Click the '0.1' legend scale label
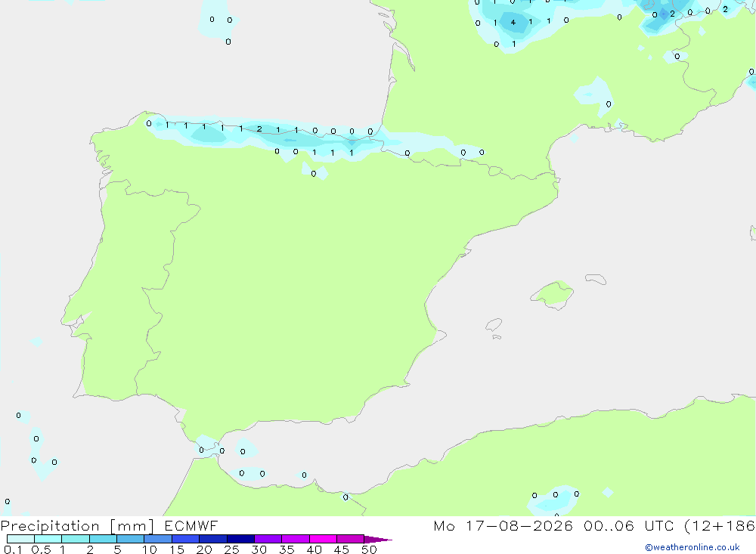The height and width of the screenshot is (554, 756). pyautogui.click(x=13, y=549)
